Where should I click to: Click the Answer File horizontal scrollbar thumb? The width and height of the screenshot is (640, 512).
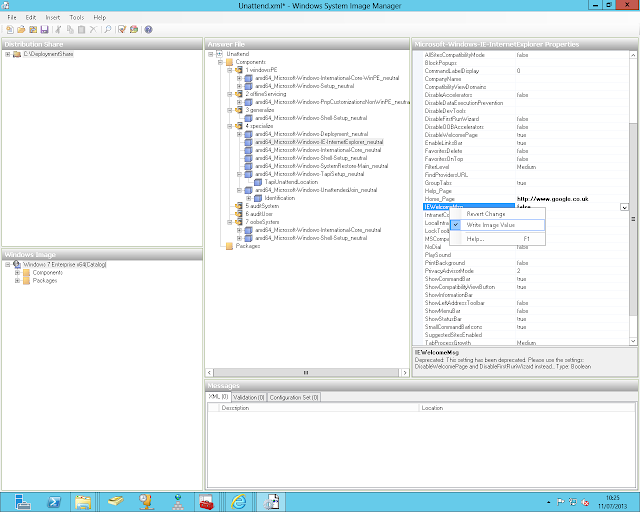click(306, 372)
